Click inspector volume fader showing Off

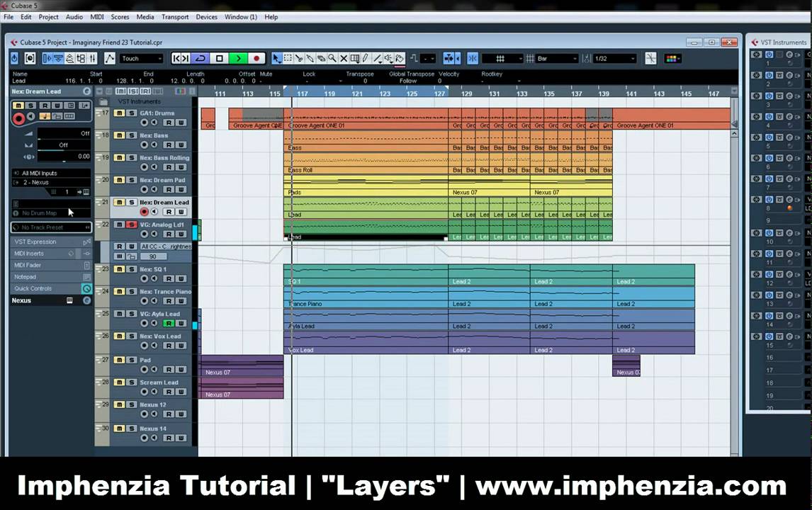coord(63,134)
